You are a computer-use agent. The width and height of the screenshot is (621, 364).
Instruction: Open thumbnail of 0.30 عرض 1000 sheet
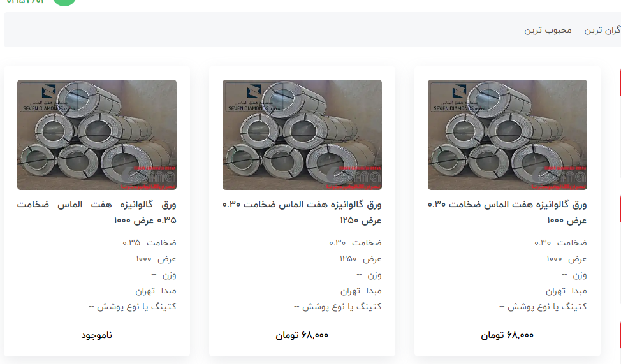coord(508,135)
